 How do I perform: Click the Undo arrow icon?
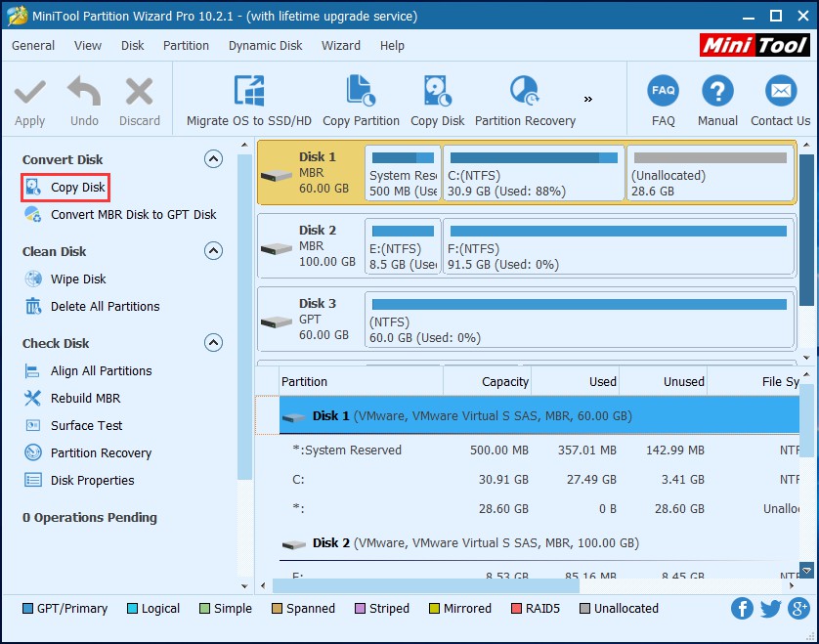click(84, 91)
